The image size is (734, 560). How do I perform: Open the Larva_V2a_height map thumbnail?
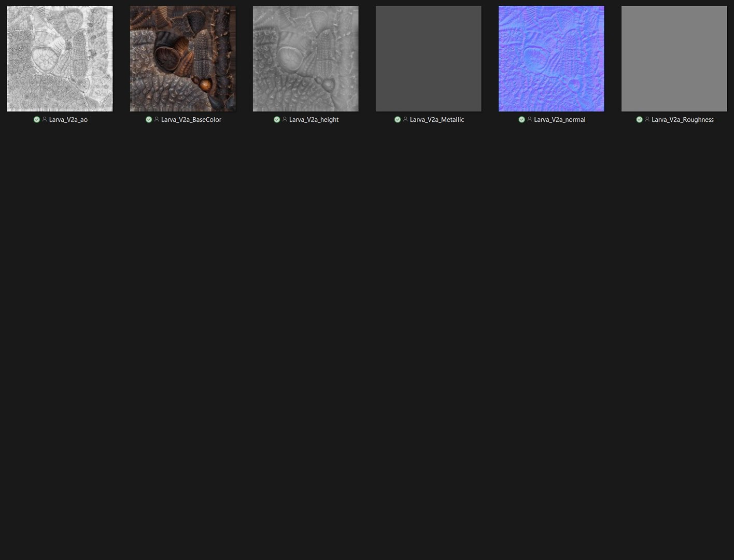coord(305,59)
